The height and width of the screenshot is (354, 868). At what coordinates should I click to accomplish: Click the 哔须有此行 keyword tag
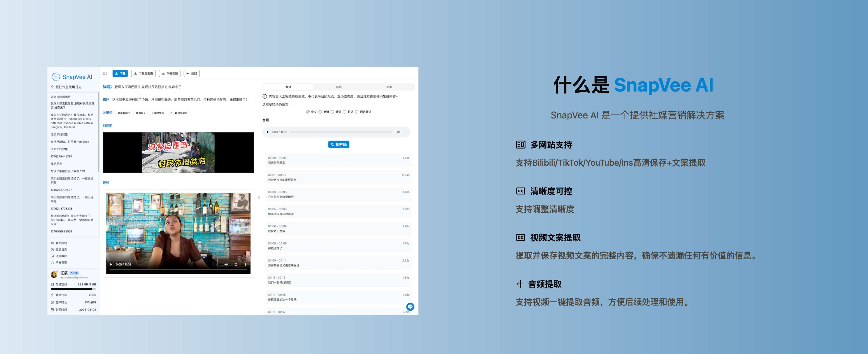coord(124,113)
